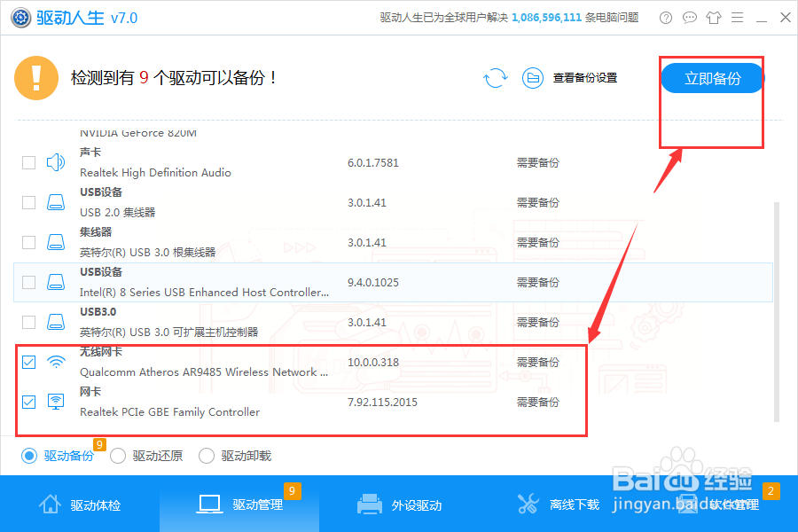Click the 1,086,596,111 counter text

coord(546,18)
